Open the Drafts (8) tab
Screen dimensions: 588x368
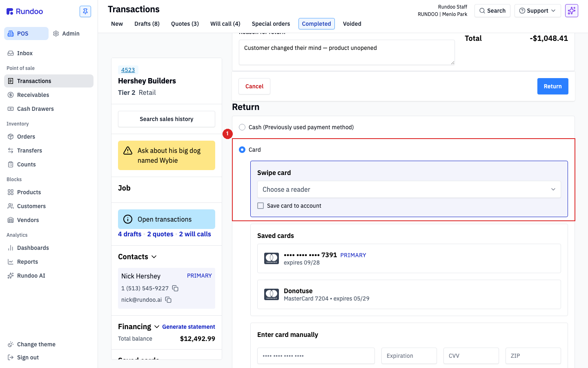click(x=147, y=24)
